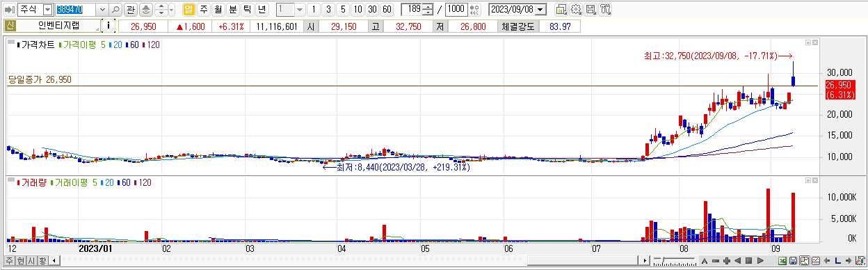Screen dimensions: 868x270
Task: Switch to the 주 tab at bottom left
Action: tap(9, 261)
